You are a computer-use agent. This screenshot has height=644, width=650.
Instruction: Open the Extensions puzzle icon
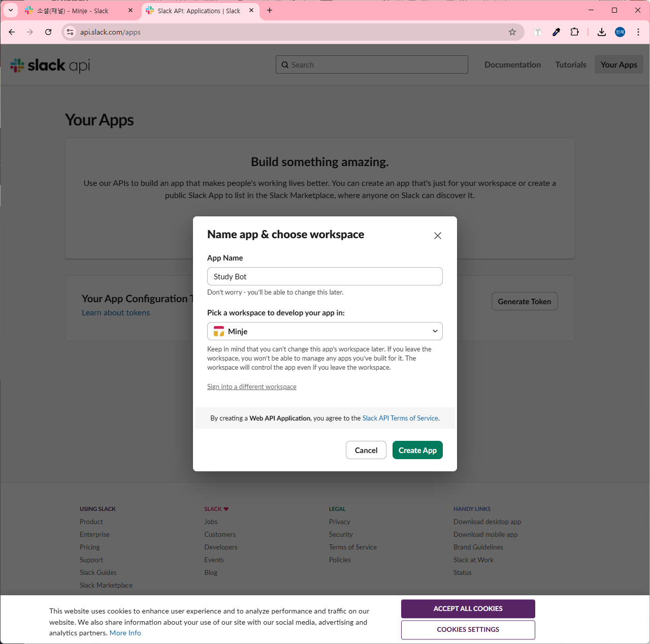(x=574, y=32)
